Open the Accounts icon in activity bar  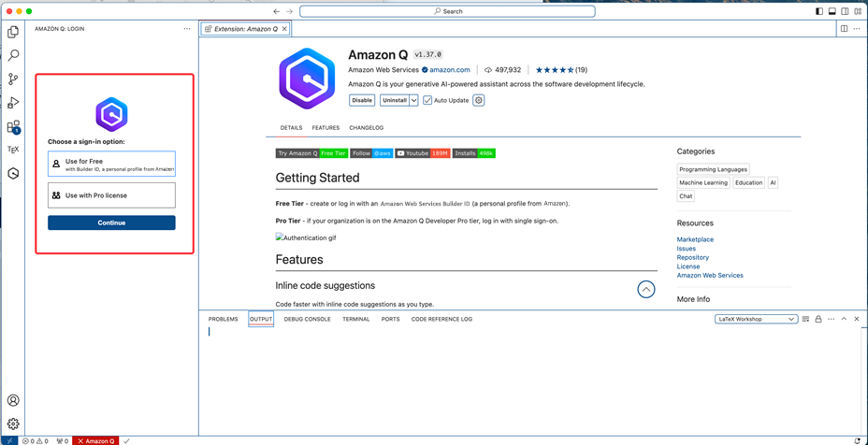[x=13, y=400]
